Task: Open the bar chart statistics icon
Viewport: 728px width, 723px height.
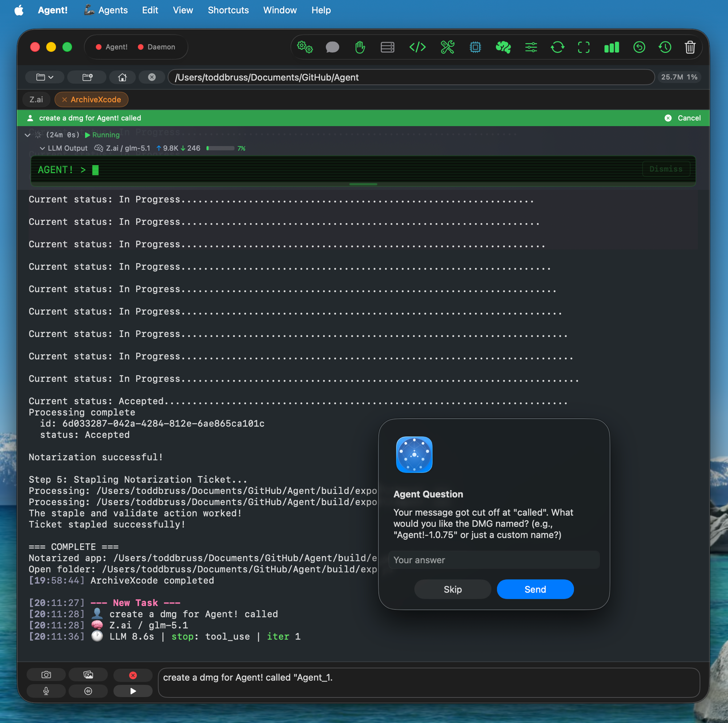Action: pyautogui.click(x=611, y=47)
